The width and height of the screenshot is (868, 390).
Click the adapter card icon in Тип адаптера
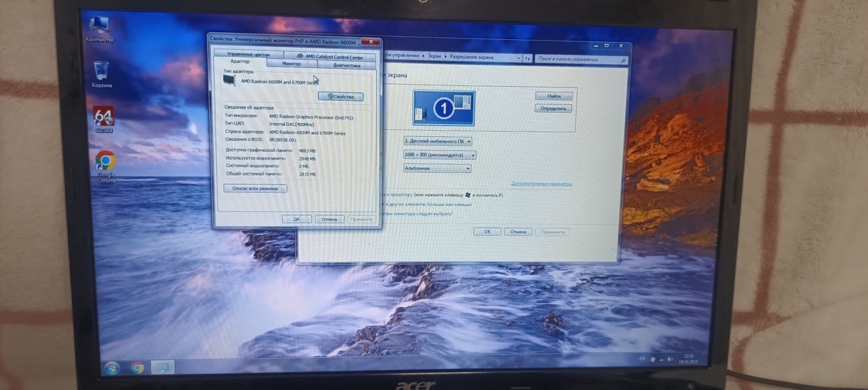pos(229,81)
